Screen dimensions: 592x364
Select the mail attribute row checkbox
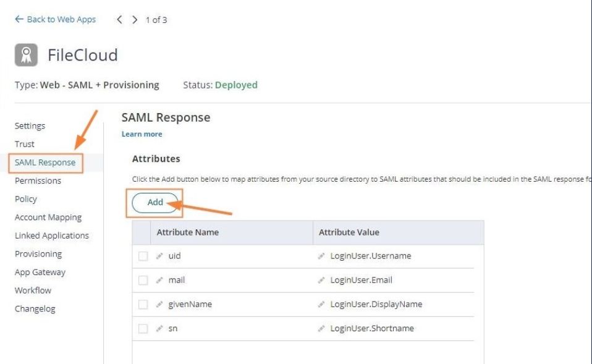pos(143,281)
